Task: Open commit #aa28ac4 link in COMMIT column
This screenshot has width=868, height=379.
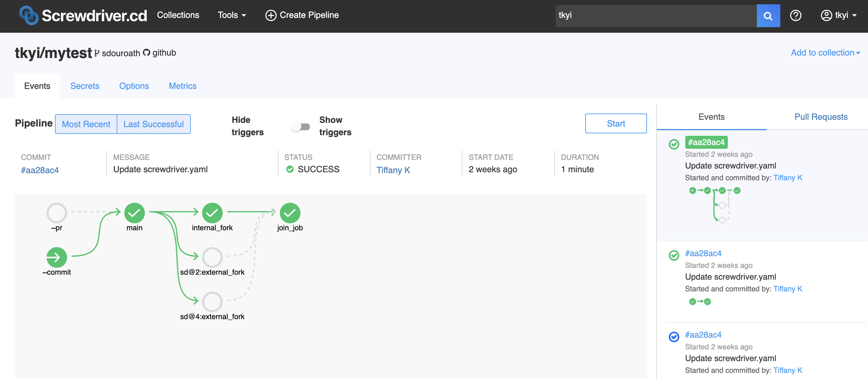Action: click(x=40, y=170)
